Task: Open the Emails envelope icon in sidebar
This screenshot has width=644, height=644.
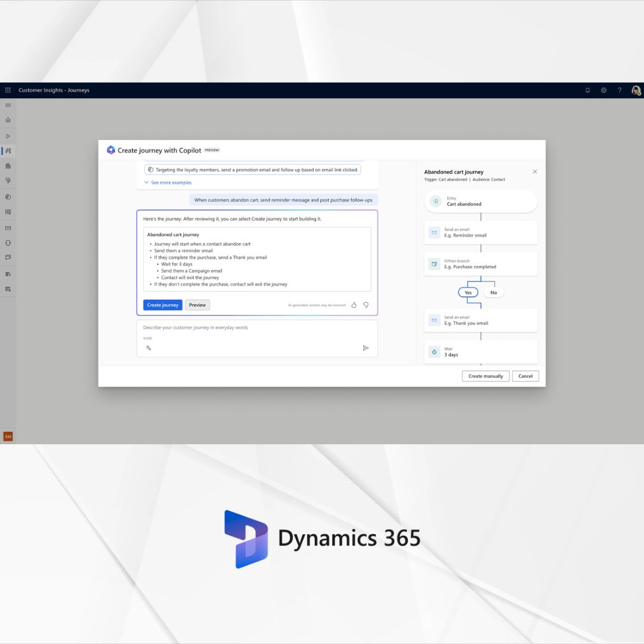Action: 8,228
